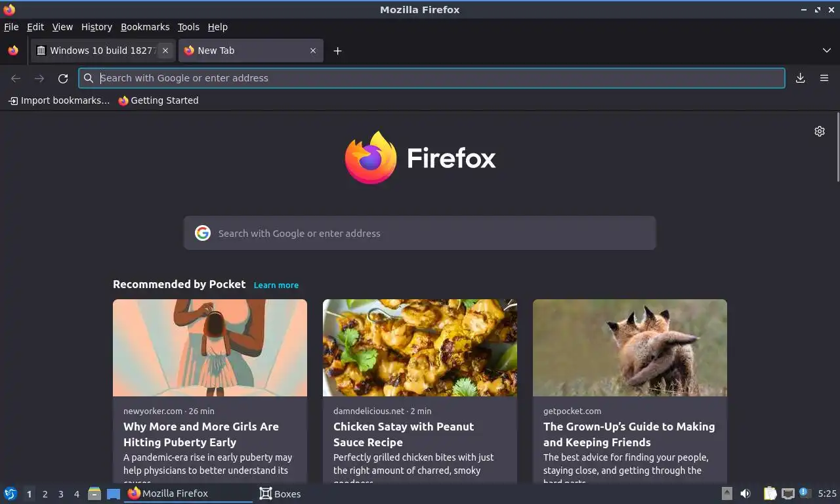Viewport: 840px width, 504px height.
Task: Open Grown-Up's Guide to Making Friends headline
Action: coord(629,434)
